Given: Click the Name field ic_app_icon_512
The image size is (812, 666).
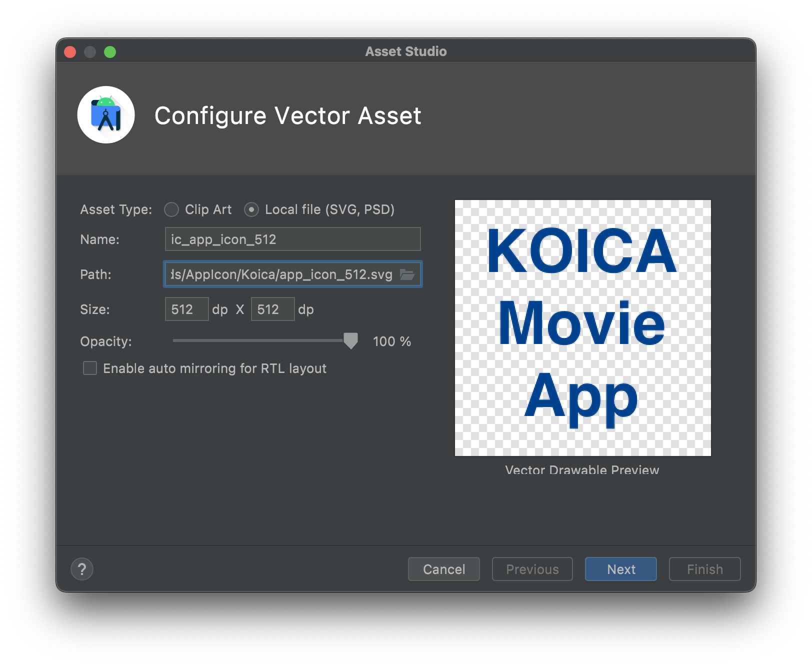Looking at the screenshot, I should click(292, 239).
